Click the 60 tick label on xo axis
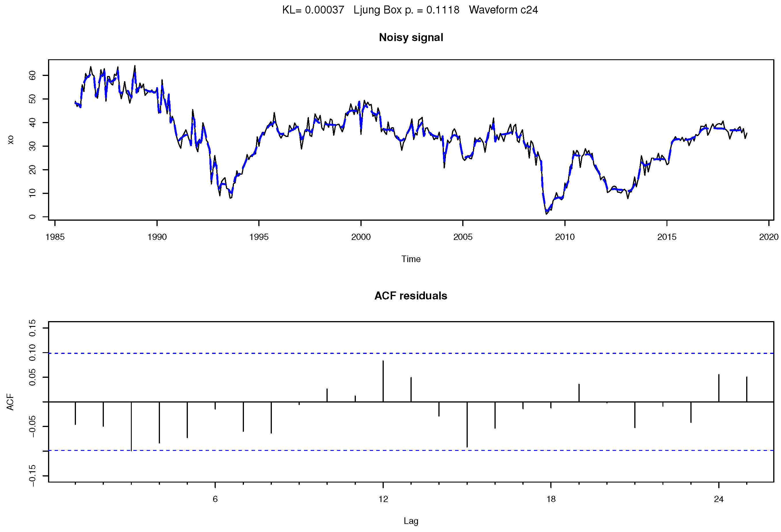The width and height of the screenshot is (781, 532). [x=32, y=75]
